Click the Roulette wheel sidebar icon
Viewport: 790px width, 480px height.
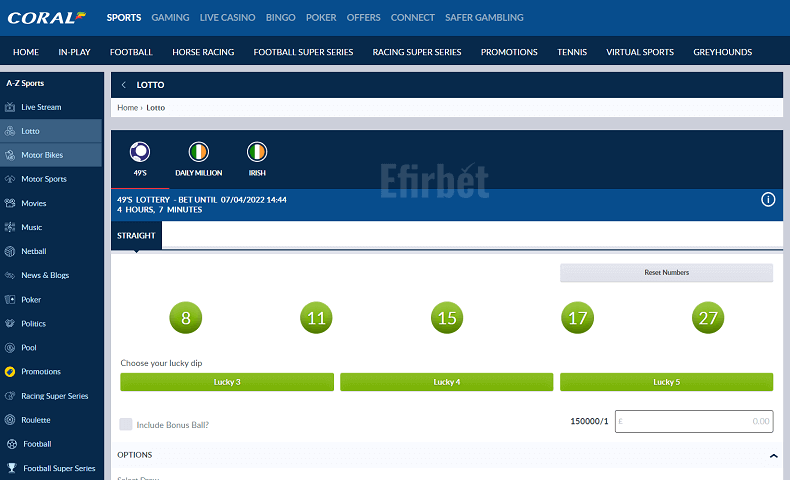10,420
